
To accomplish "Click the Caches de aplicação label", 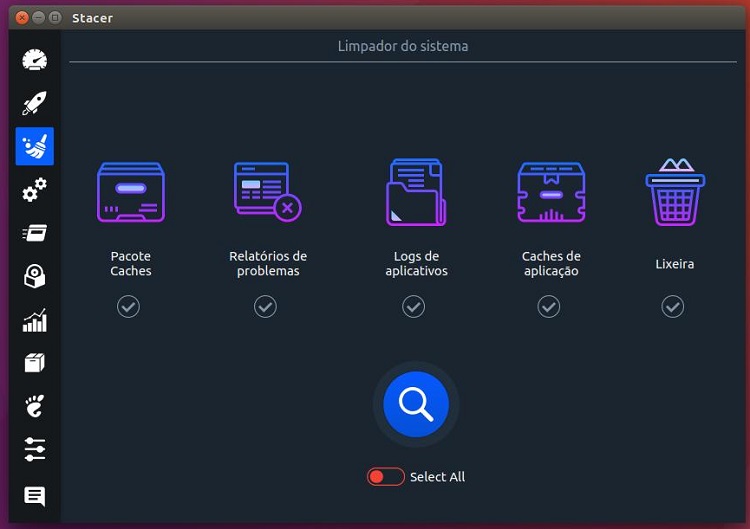I will pyautogui.click(x=551, y=264).
